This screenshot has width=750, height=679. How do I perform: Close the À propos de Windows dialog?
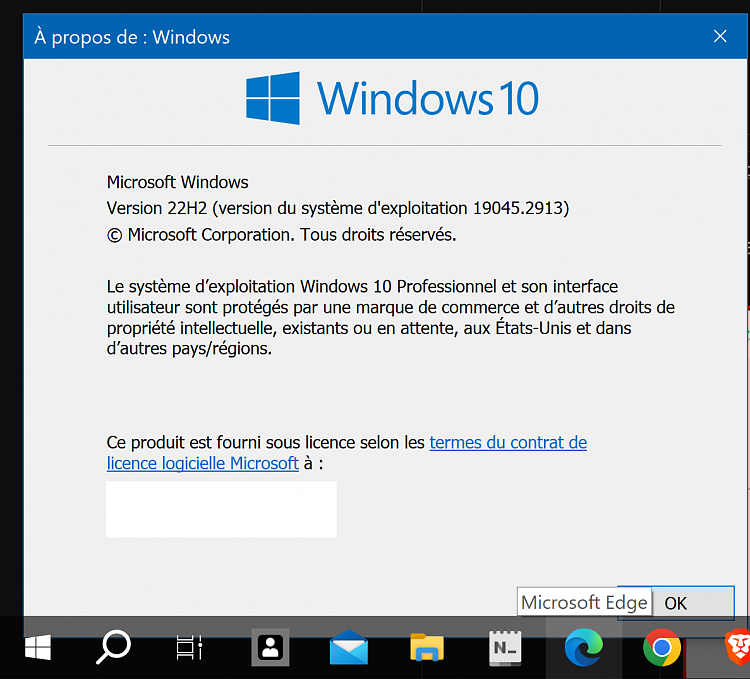[720, 36]
